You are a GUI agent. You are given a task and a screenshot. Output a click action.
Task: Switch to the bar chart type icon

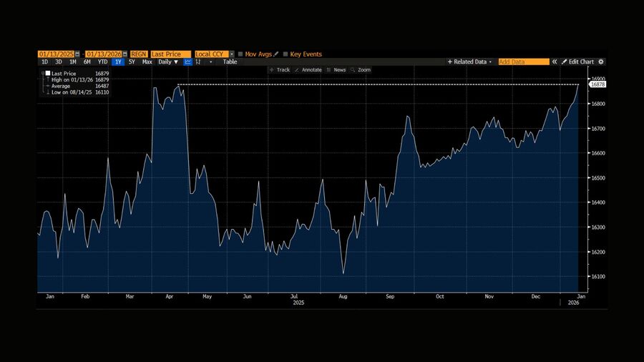pos(199,62)
